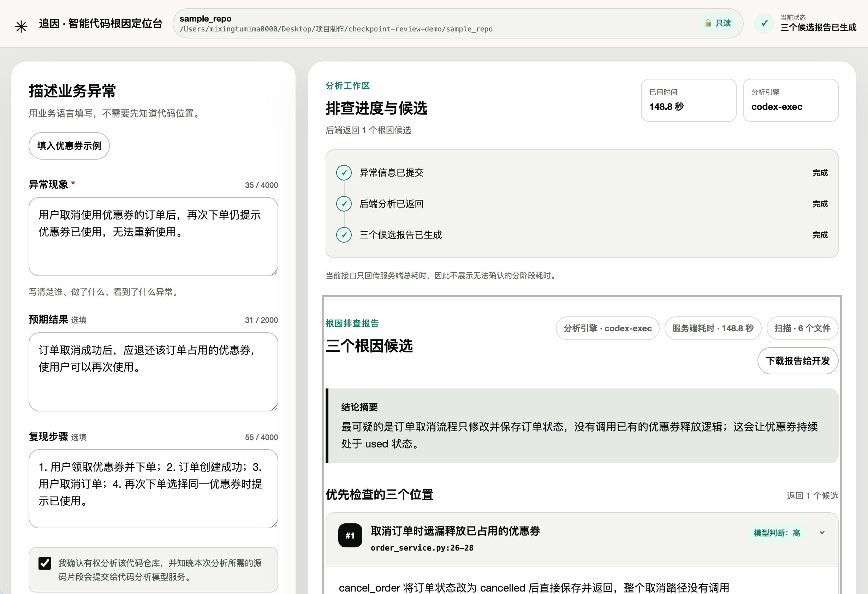
Task: Toggle the repository authorization confirmation checkbox
Action: tap(45, 563)
